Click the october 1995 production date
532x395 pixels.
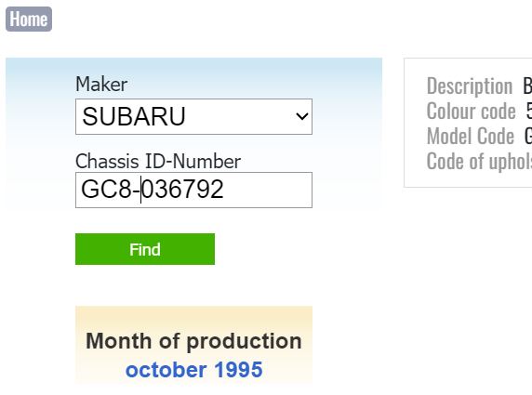(x=193, y=370)
